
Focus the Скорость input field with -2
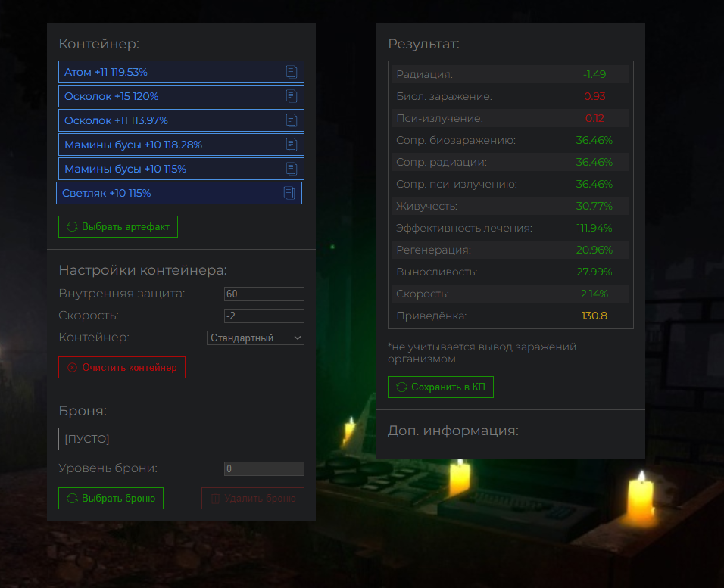pyautogui.click(x=264, y=316)
